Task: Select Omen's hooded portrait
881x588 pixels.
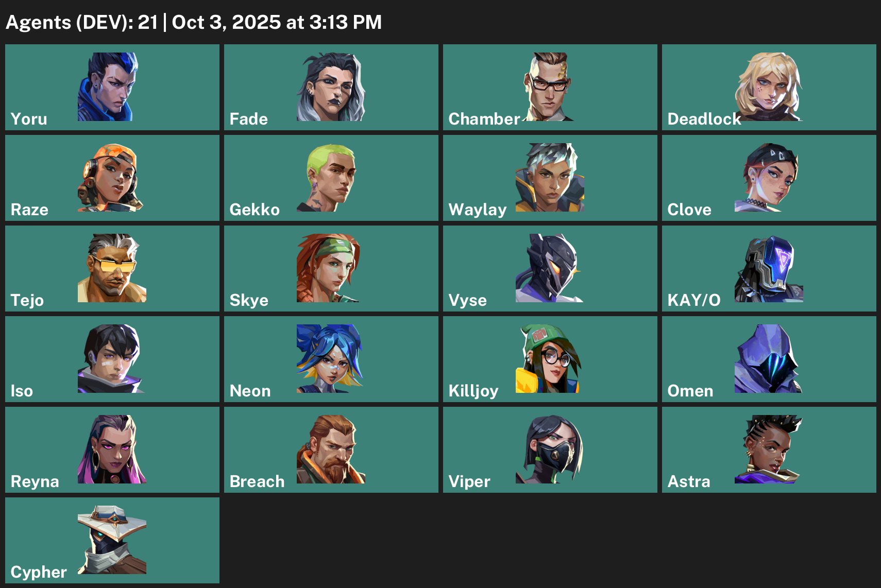Action: (768, 359)
